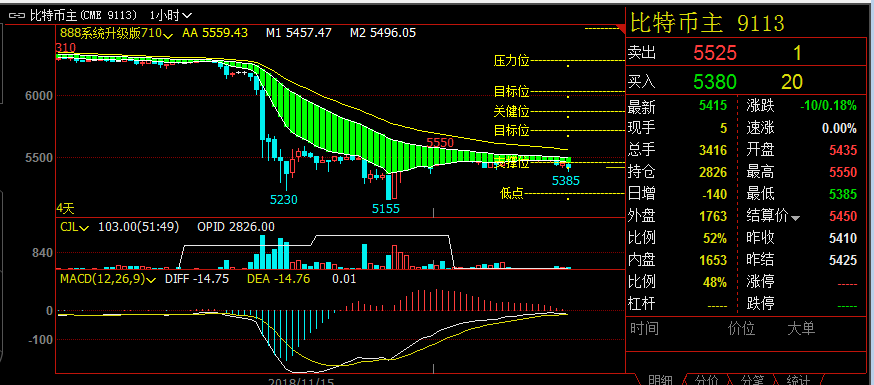
Task: Click the 低点 level label
Action: [x=512, y=193]
